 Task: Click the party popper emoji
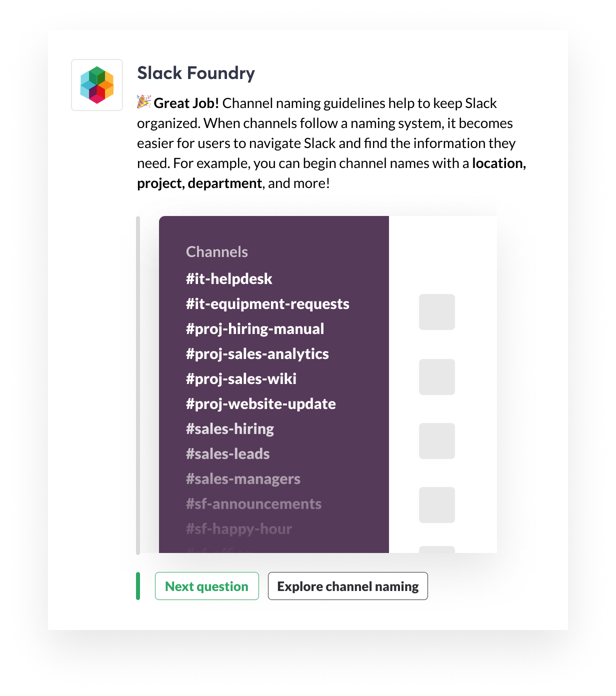point(144,102)
